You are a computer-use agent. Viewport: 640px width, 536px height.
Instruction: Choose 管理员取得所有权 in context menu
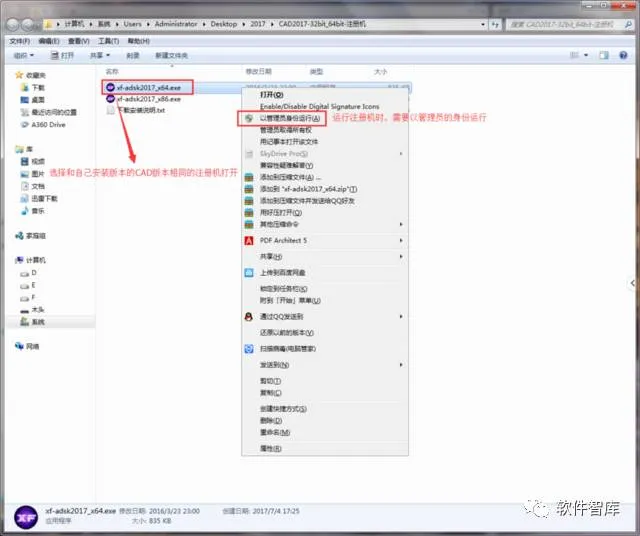(x=286, y=130)
